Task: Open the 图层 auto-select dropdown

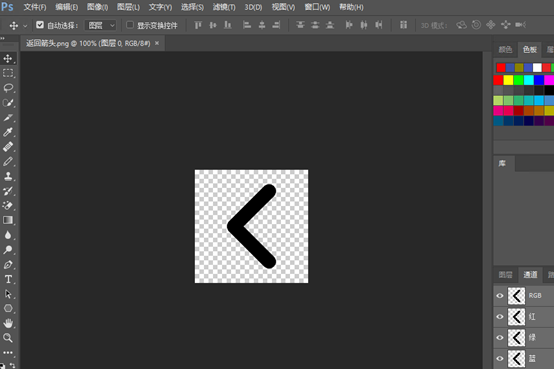Action: (101, 25)
